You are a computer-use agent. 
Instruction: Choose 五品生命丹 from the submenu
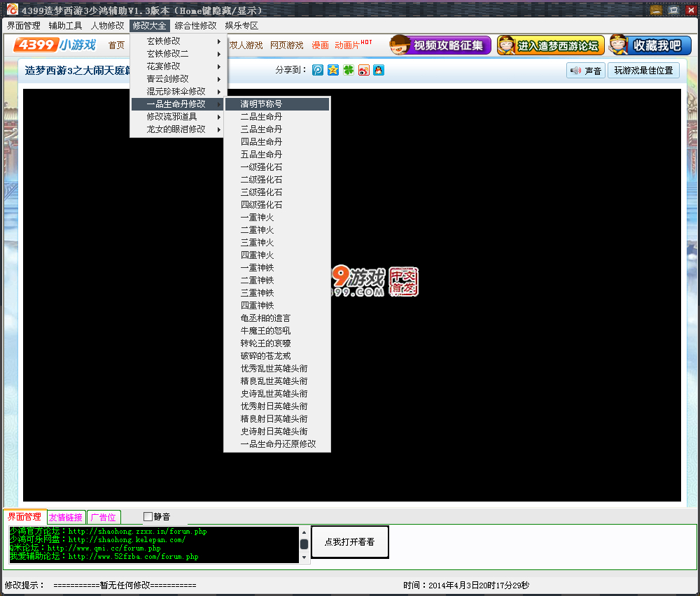[277, 155]
